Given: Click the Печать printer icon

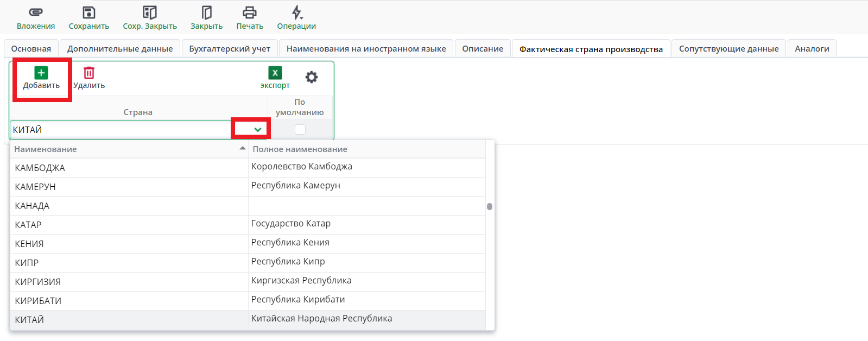Looking at the screenshot, I should coord(250,12).
